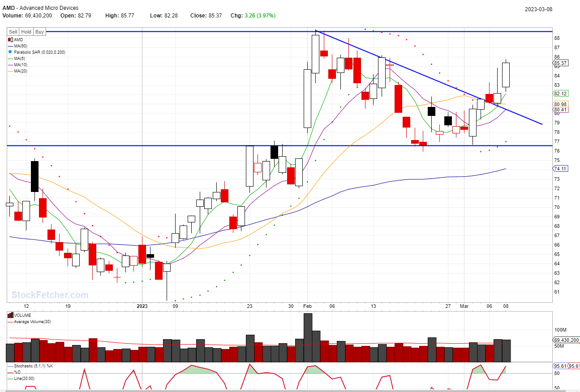Click the 61 label on the price axis

point(557,292)
